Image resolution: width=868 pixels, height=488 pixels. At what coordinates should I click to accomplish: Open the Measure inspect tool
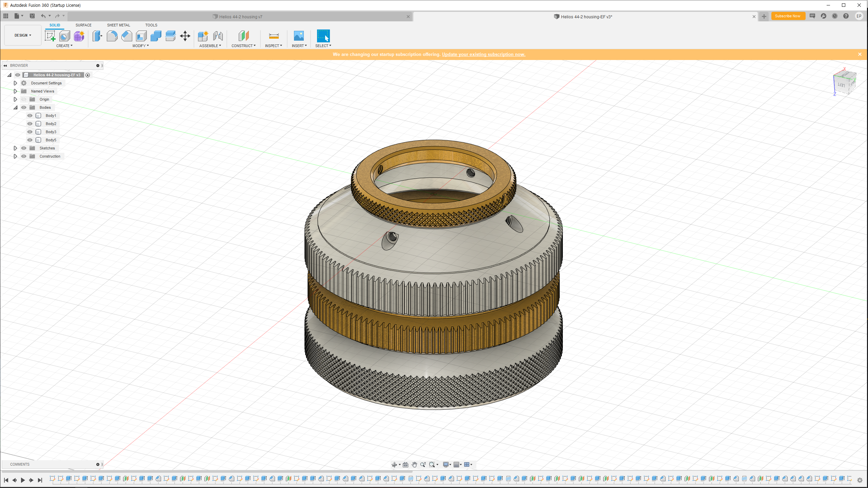click(x=274, y=36)
